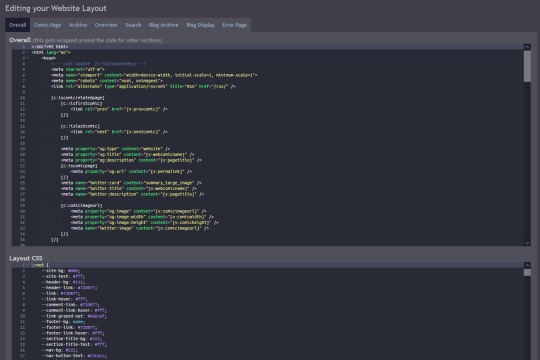This screenshot has width=540, height=360.
Task: Click the [c:comicimageurl] condition line
Action: [x=82, y=206]
